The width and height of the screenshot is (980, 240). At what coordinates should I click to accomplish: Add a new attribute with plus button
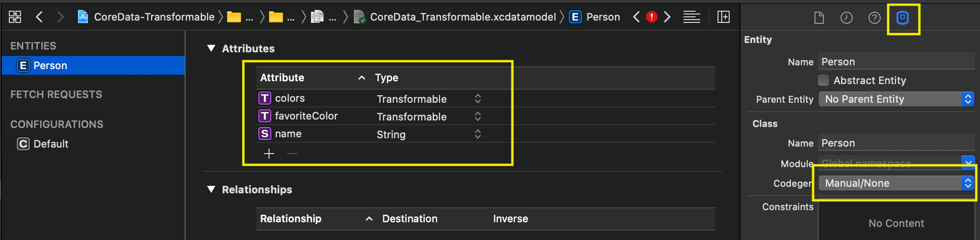[x=269, y=154]
